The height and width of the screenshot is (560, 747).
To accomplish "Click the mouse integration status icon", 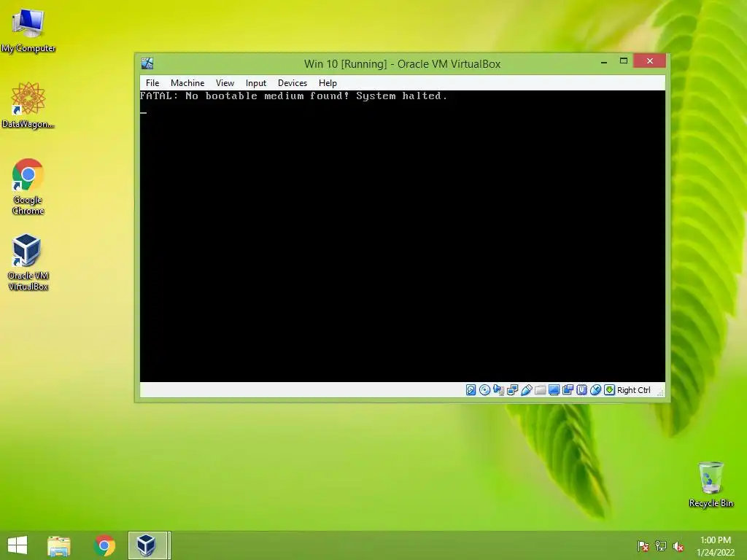I will click(x=595, y=390).
